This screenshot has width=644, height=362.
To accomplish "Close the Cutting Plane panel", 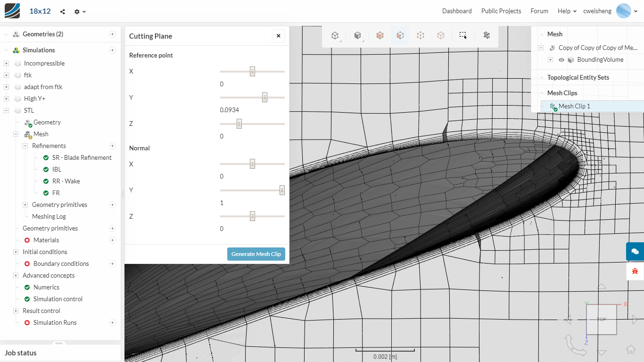I will [x=278, y=36].
